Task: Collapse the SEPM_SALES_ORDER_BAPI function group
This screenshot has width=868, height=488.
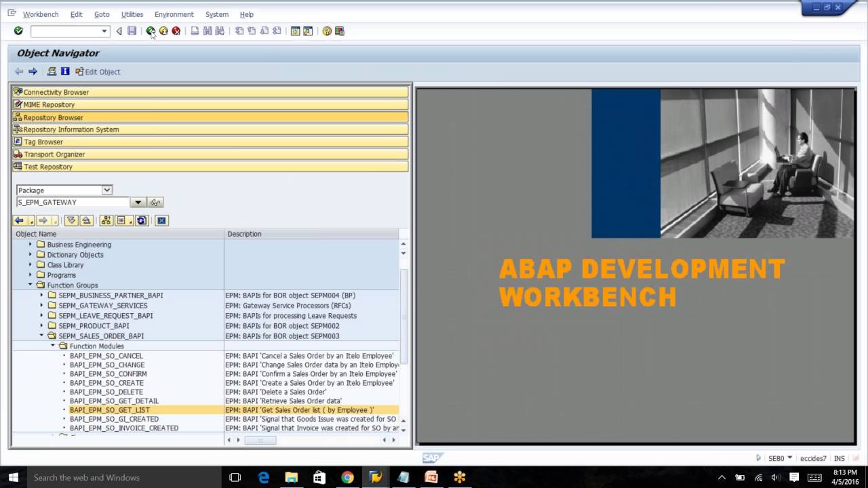Action: 41,335
